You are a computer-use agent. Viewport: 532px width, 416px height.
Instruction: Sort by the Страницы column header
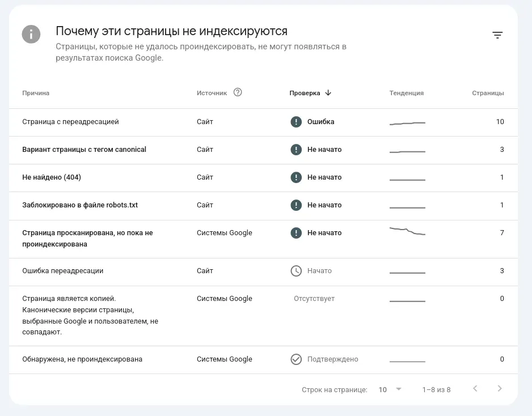488,93
